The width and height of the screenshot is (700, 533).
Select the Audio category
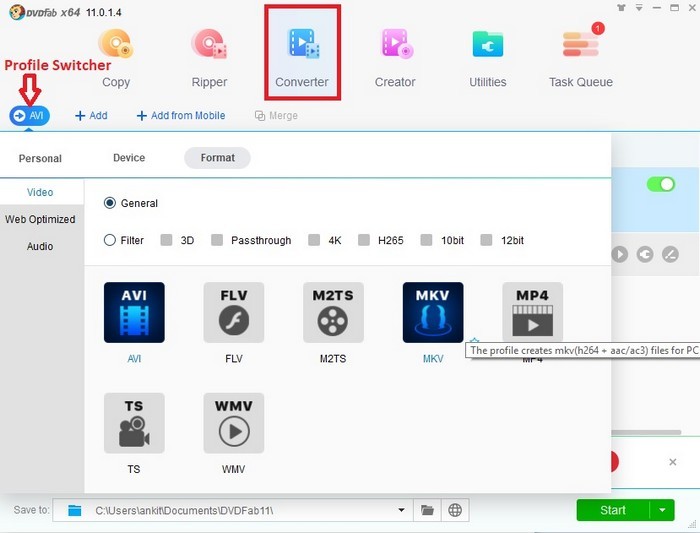coord(40,246)
